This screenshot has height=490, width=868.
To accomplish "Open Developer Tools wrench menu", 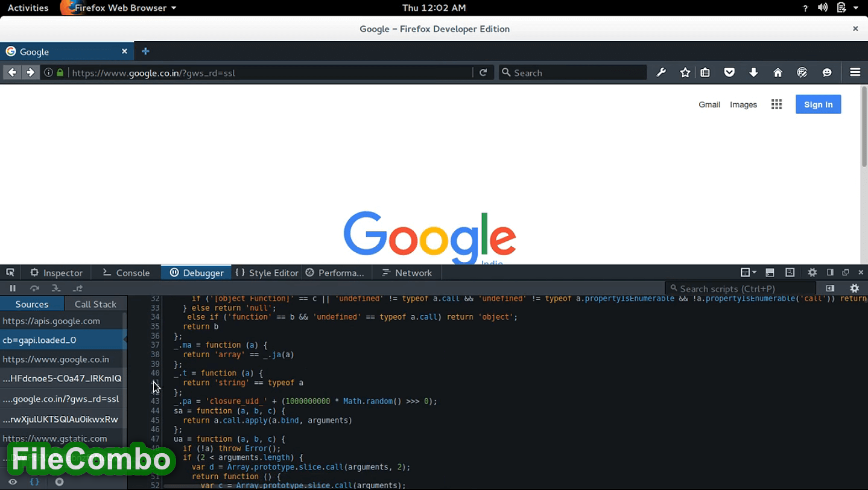I will [x=661, y=72].
